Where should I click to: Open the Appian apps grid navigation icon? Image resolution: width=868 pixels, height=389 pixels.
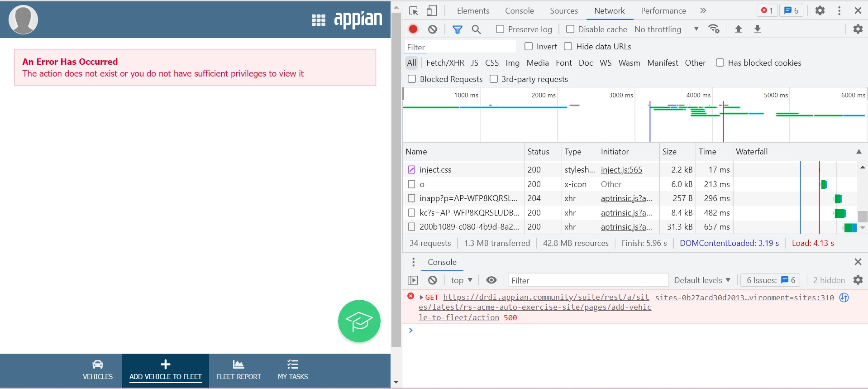coord(319,20)
